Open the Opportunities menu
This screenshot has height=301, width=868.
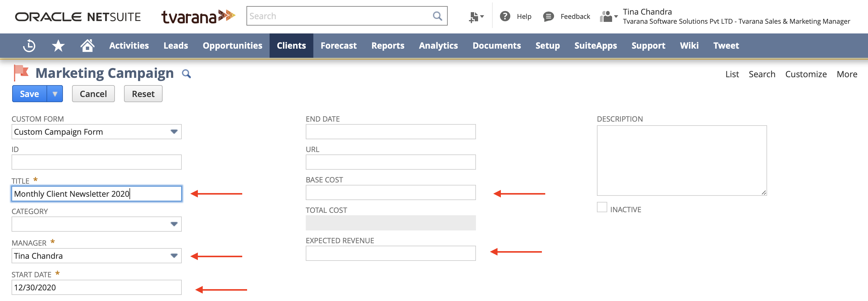[x=232, y=46]
